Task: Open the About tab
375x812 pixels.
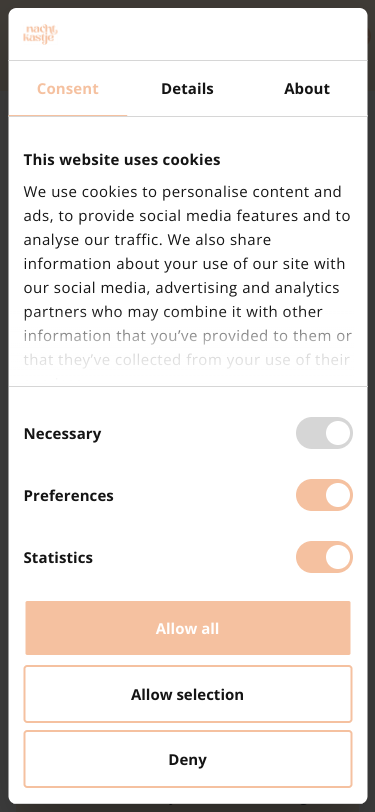Action: click(307, 89)
